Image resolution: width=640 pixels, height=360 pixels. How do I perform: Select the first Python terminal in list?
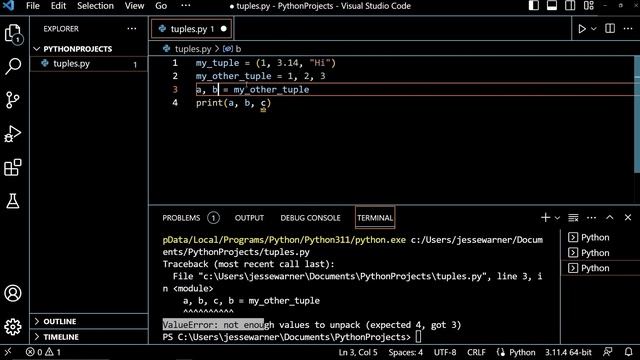(595, 238)
